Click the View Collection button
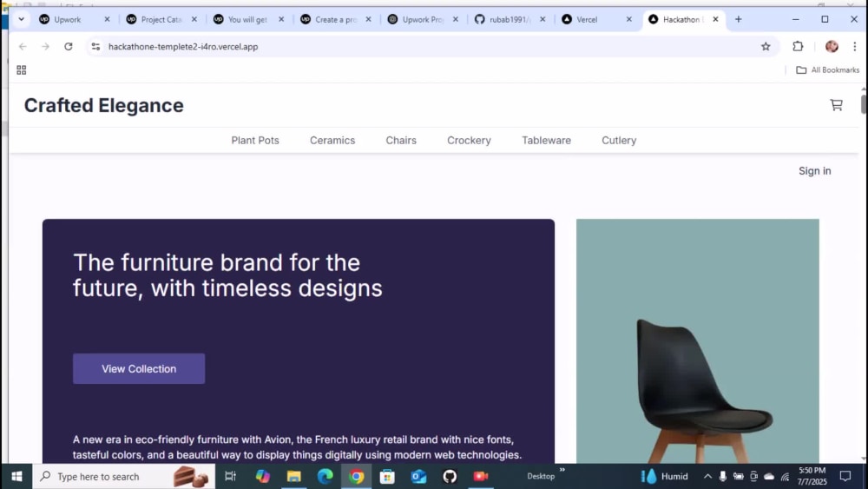 coord(139,369)
